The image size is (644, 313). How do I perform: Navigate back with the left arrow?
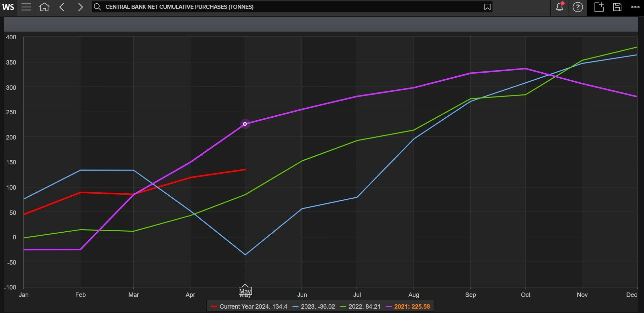point(62,7)
